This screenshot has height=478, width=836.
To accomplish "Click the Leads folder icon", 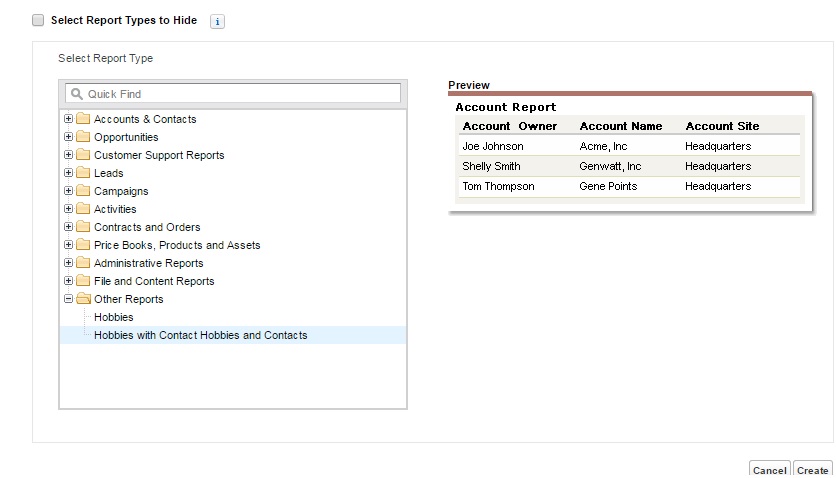I will pos(83,173).
